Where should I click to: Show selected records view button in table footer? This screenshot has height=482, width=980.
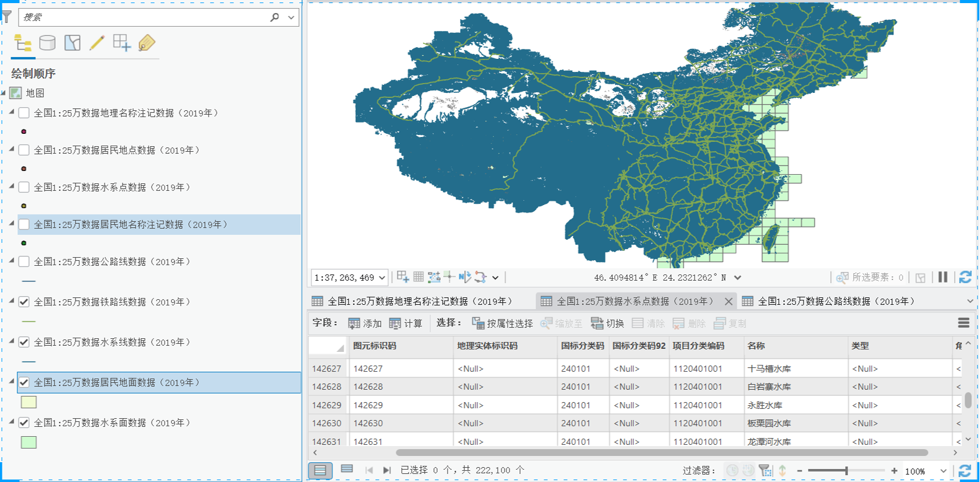tap(347, 470)
